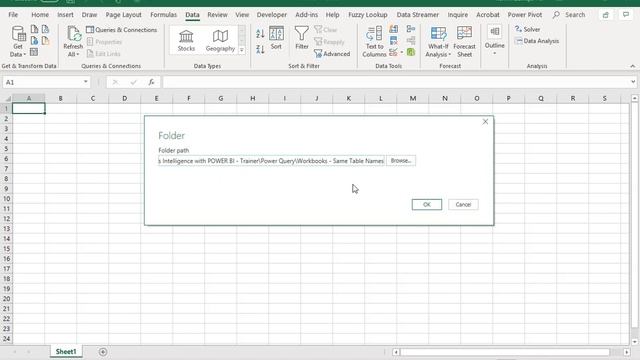Click OK in Folder dialog
This screenshot has width=640, height=360.
pyautogui.click(x=427, y=204)
